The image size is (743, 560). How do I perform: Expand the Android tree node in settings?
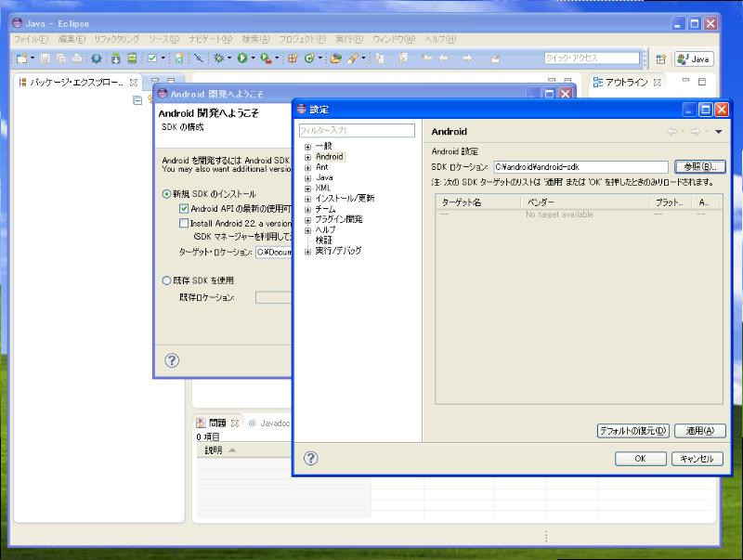[x=308, y=157]
